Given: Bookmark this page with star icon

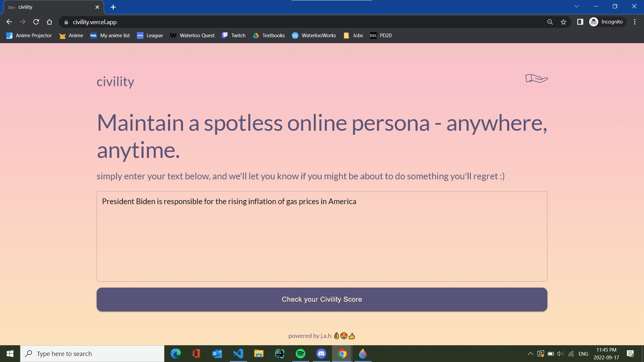Looking at the screenshot, I should (563, 22).
